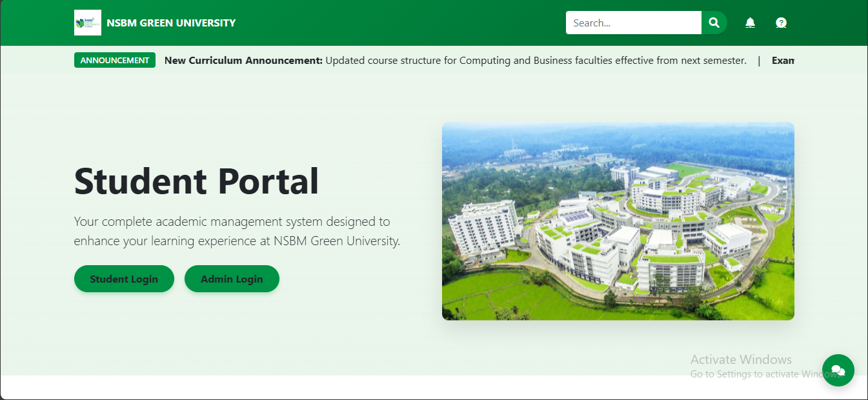Screen dimensions: 868x400
Task: Focus the Search... input field
Action: [633, 23]
